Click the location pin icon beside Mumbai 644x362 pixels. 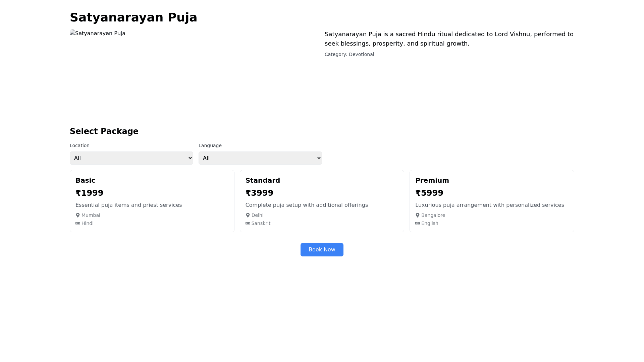coord(78,215)
